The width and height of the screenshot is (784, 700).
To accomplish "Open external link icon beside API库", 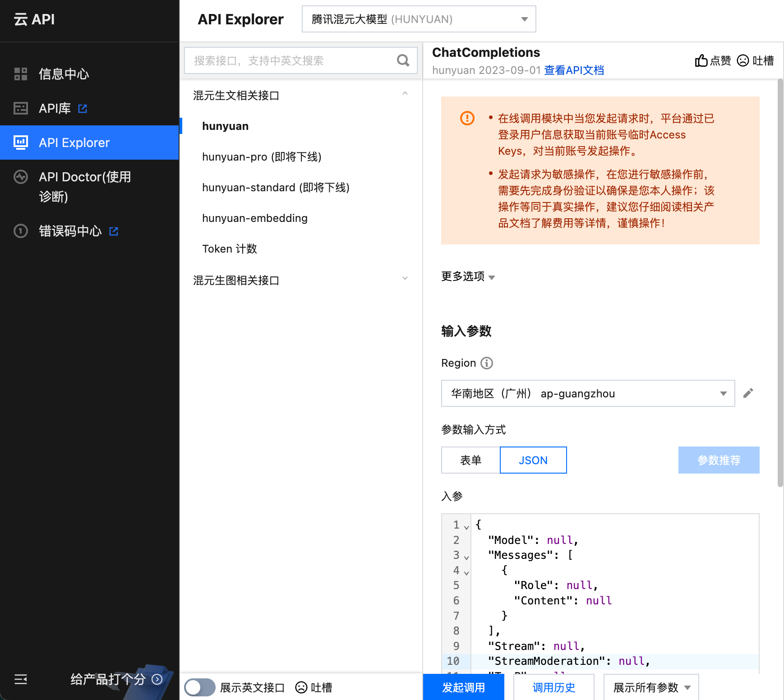I will pyautogui.click(x=83, y=108).
